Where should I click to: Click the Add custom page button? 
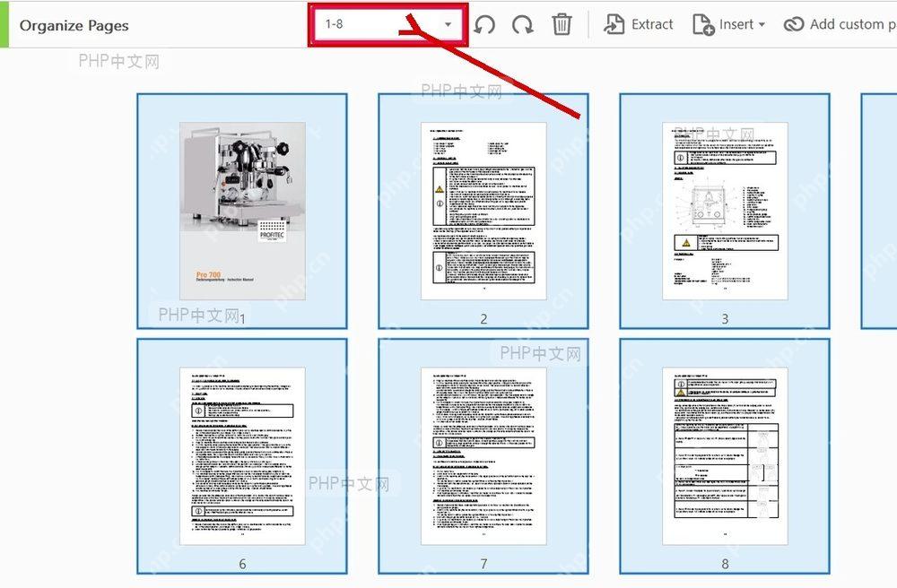(840, 24)
